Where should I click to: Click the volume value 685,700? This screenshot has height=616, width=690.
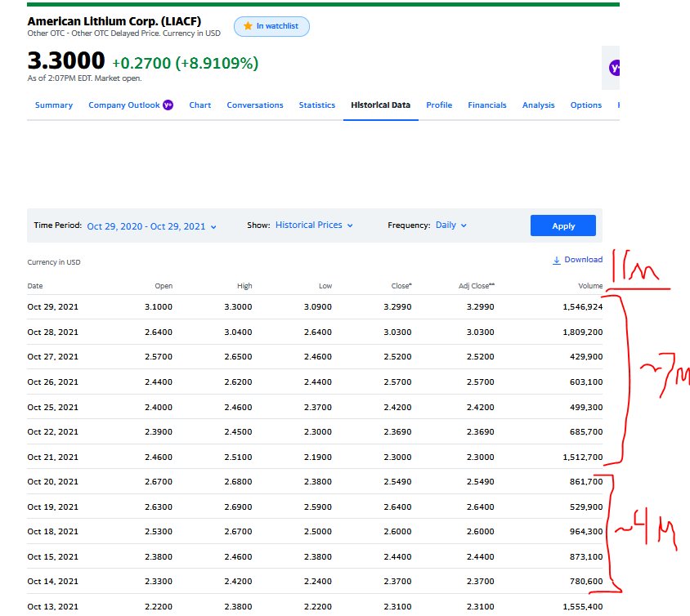tap(586, 431)
